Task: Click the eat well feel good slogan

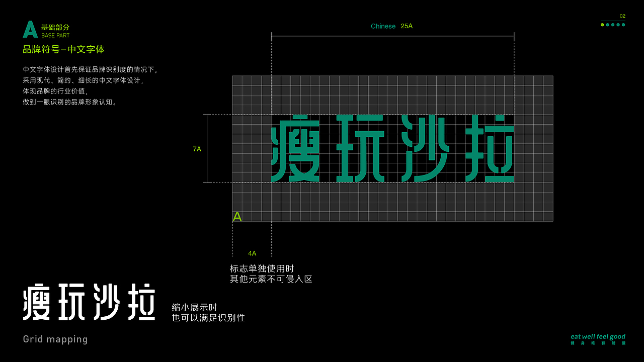Action: [x=598, y=336]
